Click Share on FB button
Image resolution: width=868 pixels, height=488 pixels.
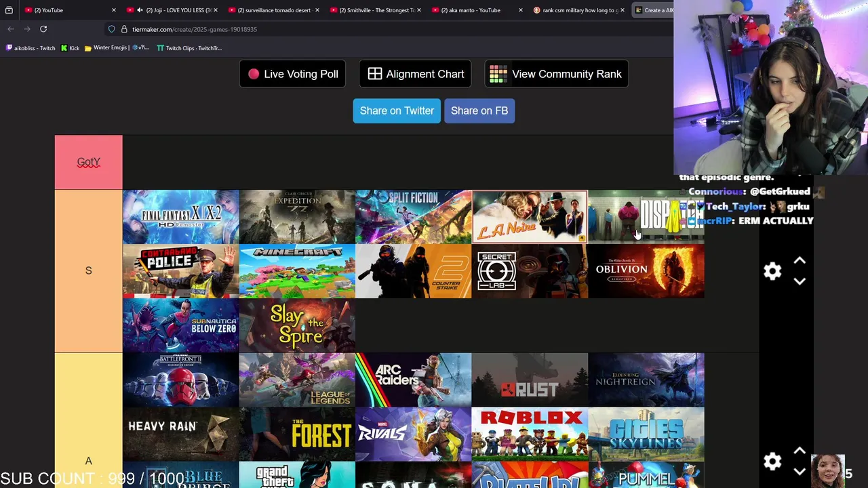pos(479,110)
